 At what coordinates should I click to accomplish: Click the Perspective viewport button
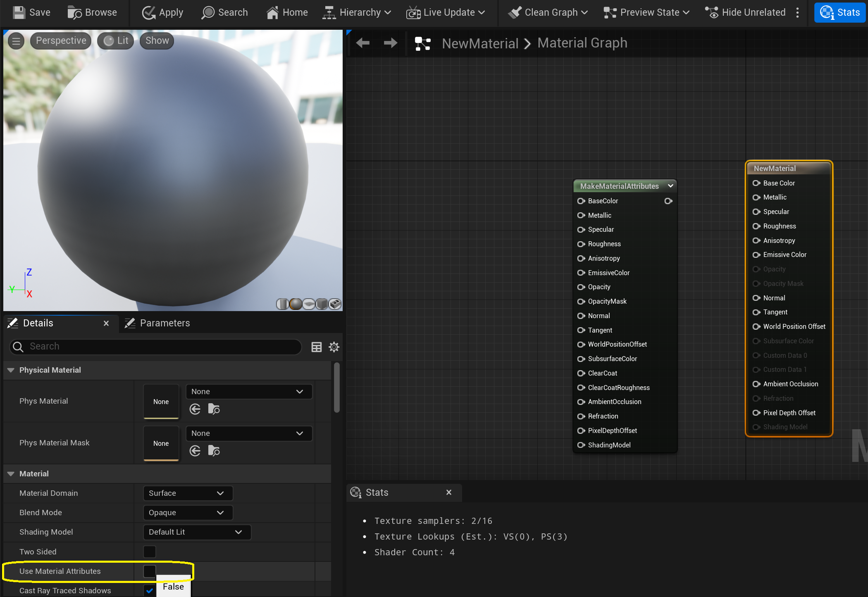point(61,40)
